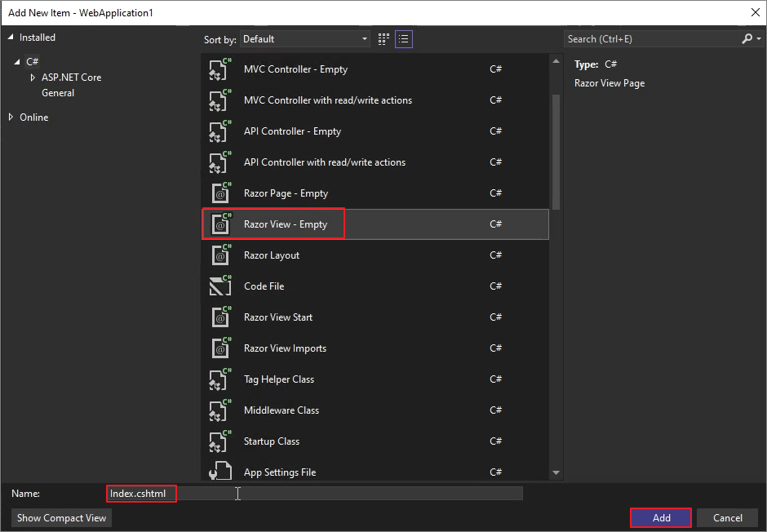Screen dimensions: 767x532
Task: Click the Middleware Class template icon
Action: (x=220, y=410)
